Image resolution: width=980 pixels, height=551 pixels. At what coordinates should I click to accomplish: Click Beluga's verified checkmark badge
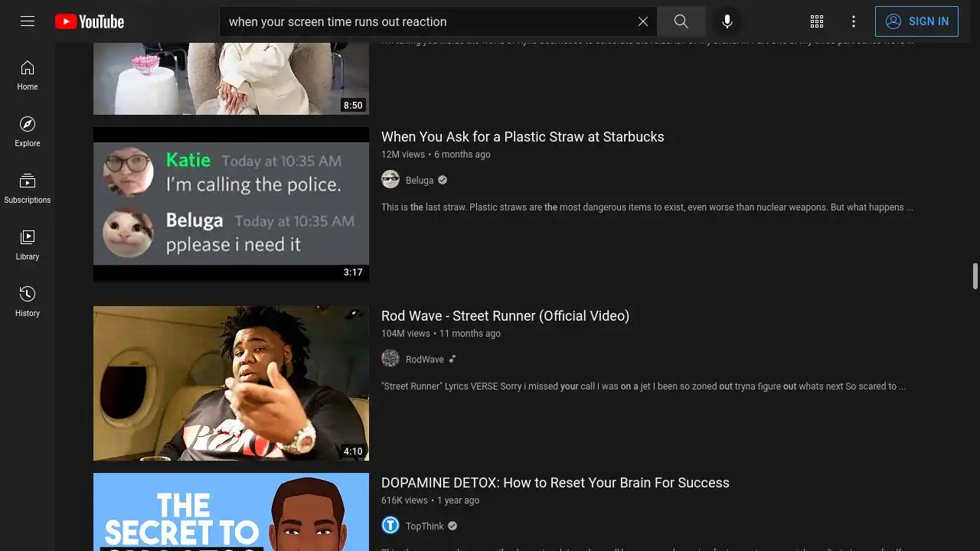(x=443, y=181)
